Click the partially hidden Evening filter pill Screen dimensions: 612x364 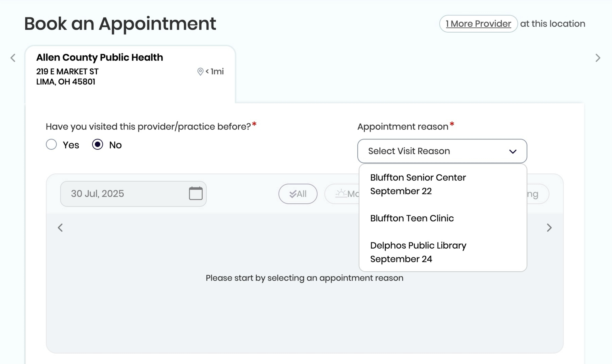click(538, 194)
